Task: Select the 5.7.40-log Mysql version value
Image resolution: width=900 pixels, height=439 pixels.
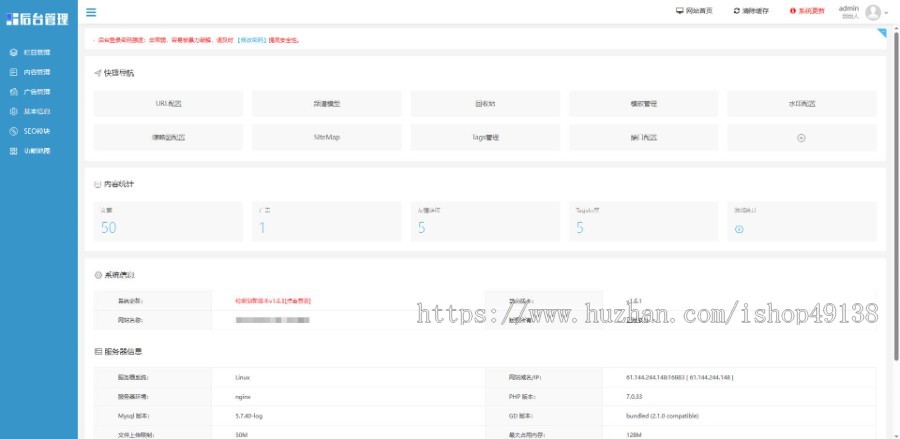Action: coord(249,416)
